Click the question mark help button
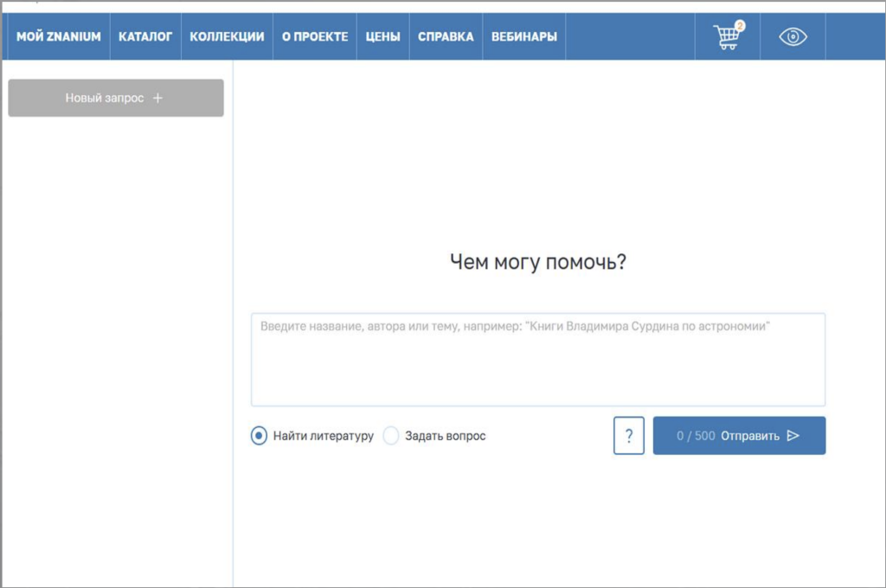This screenshot has height=588, width=886. 629,436
